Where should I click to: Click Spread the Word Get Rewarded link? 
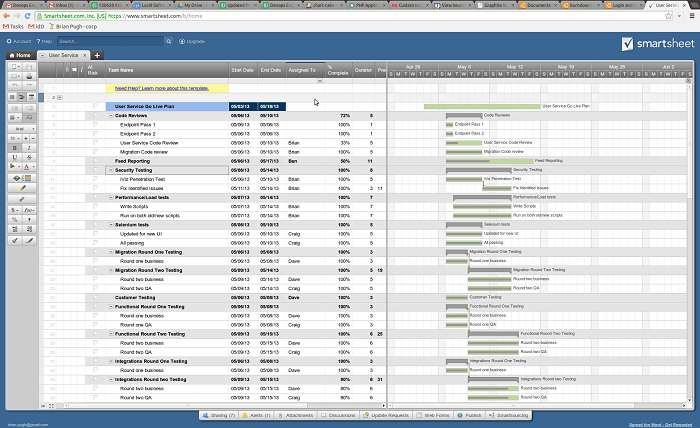pos(660,425)
